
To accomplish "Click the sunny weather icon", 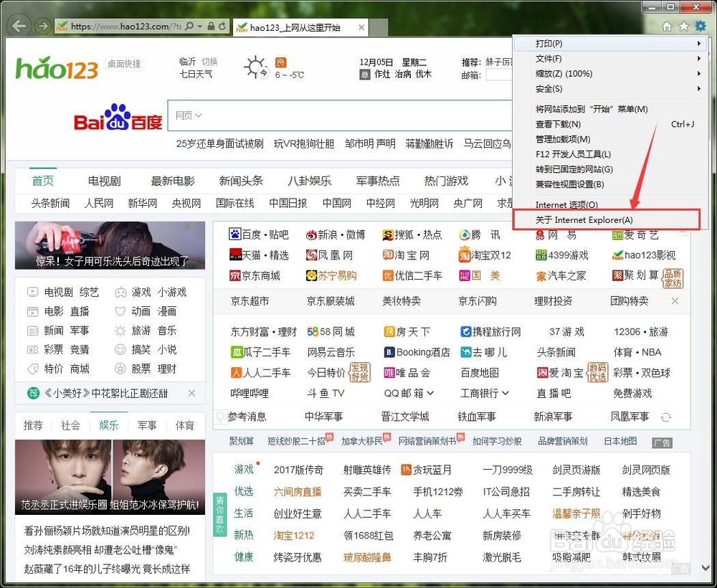I will click(256, 67).
